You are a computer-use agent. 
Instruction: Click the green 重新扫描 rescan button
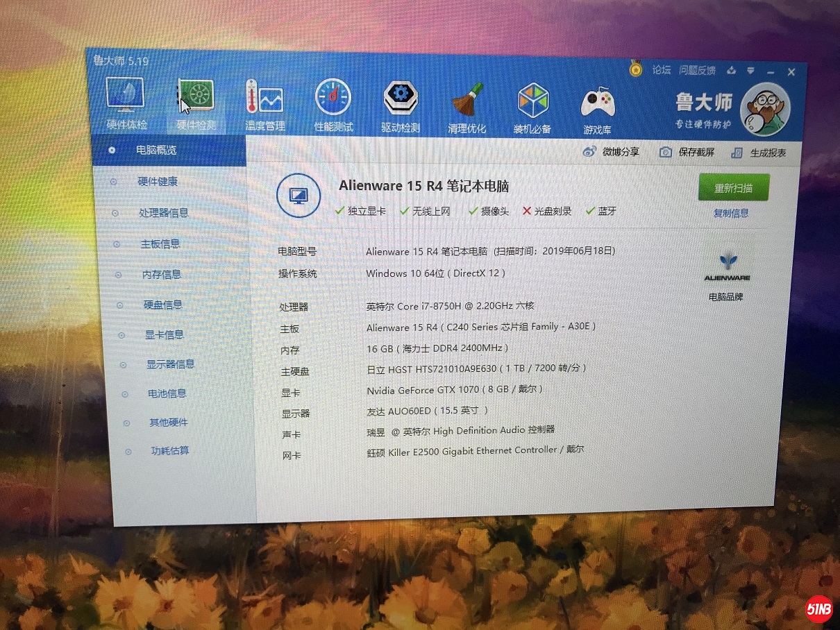[733, 188]
